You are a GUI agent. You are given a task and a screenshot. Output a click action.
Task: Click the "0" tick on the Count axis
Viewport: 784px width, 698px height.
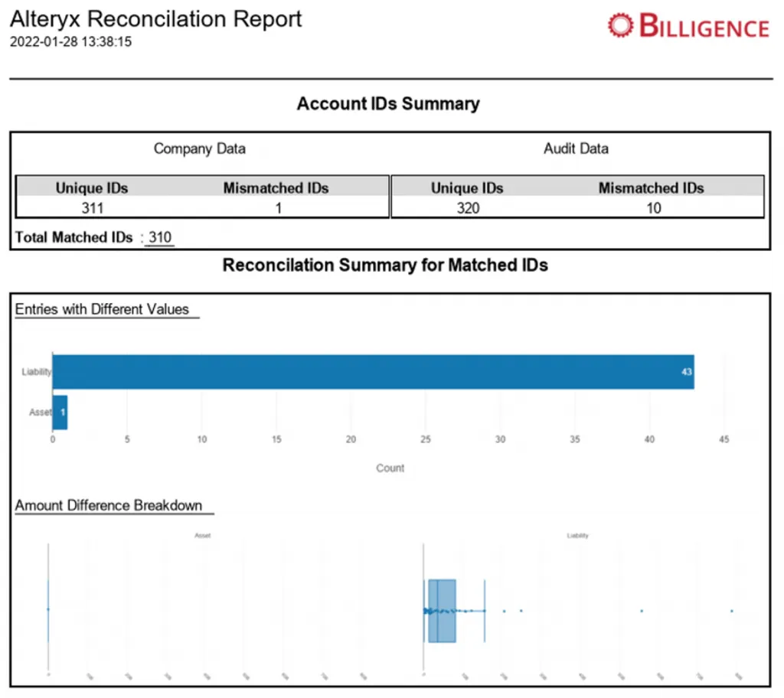pos(53,439)
